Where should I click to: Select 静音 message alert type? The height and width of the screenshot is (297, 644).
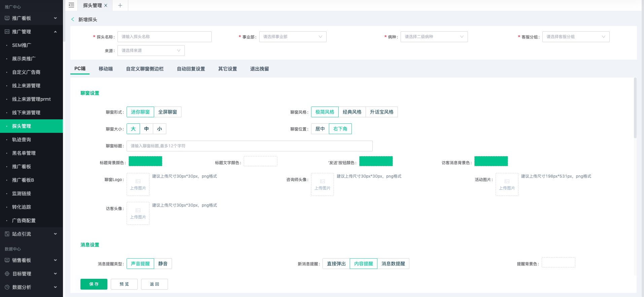point(163,264)
